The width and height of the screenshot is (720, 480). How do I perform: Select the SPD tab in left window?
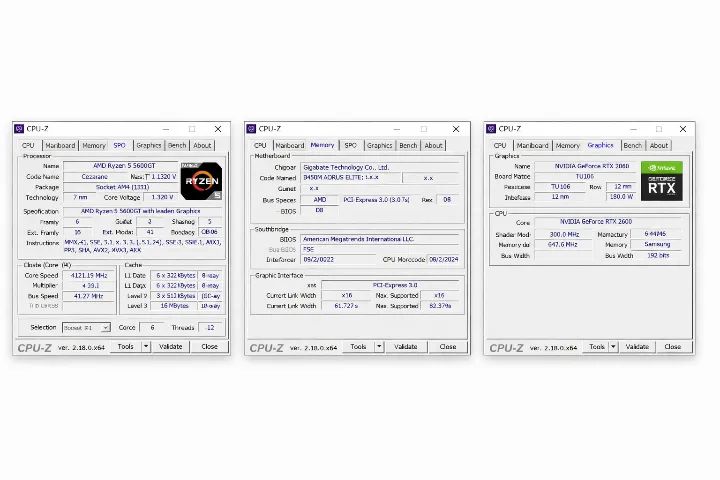(x=119, y=145)
